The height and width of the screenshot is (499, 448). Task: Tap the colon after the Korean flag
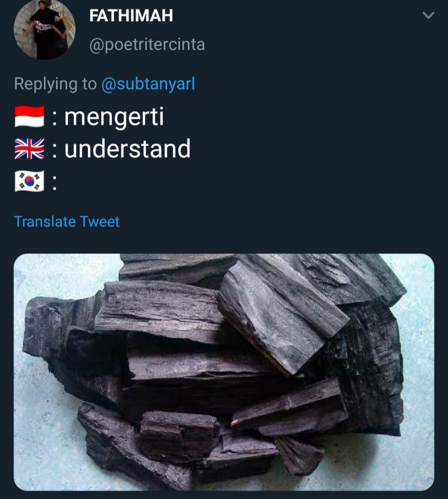pos(54,182)
